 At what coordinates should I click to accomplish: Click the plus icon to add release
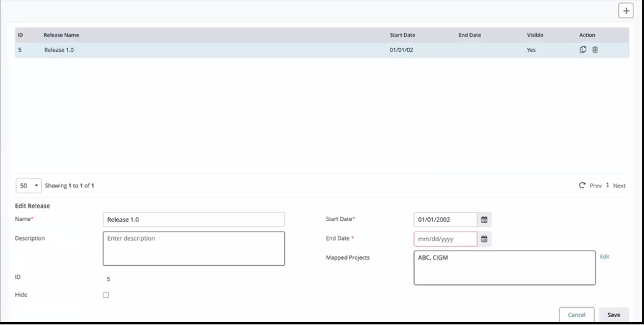pyautogui.click(x=626, y=11)
